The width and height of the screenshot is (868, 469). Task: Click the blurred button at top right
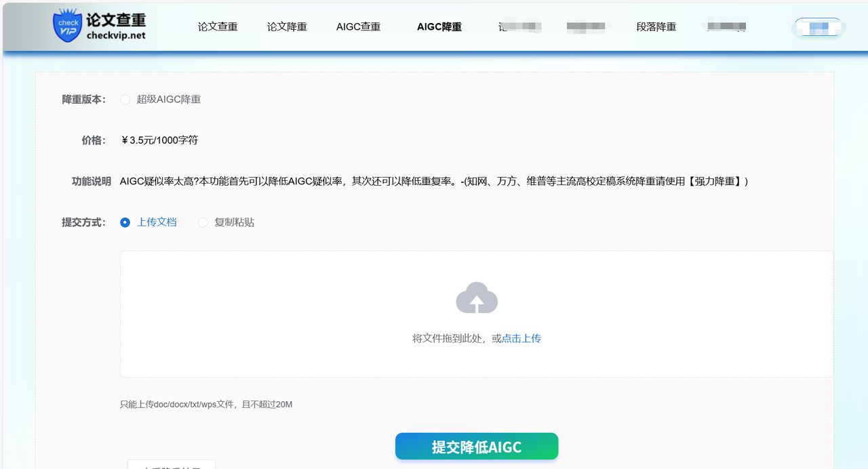point(818,28)
